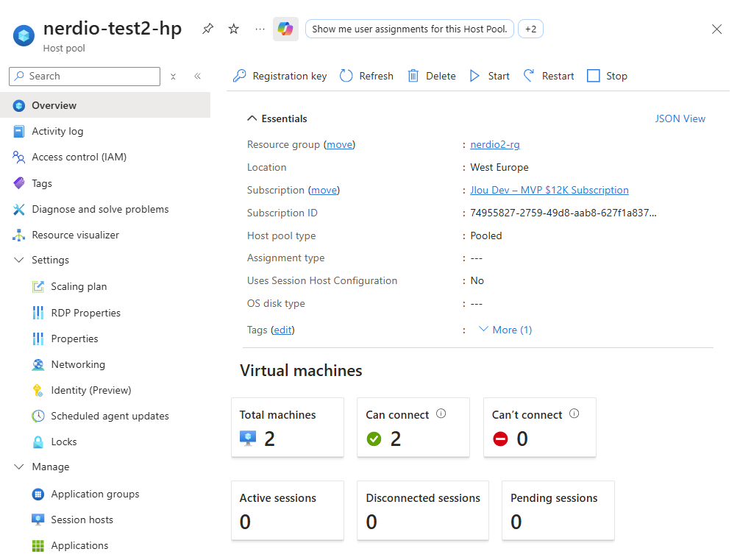Viewport: 740px width, 560px height.
Task: Open the Jlou Dev – MVP $12K Subscription link
Action: 549,190
